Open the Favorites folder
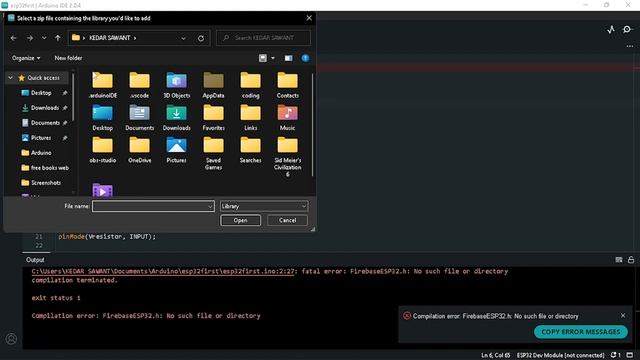 click(x=213, y=118)
